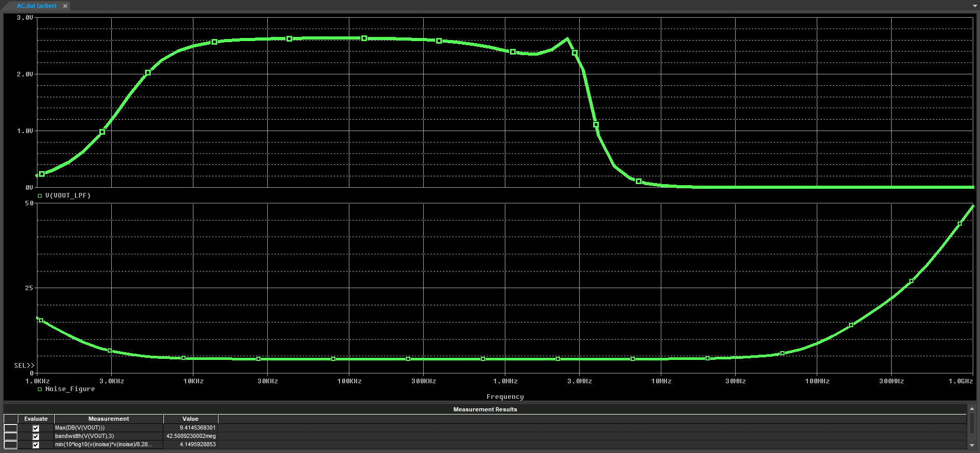The image size is (980, 453).
Task: Select row header of min noise measurement
Action: point(10,445)
